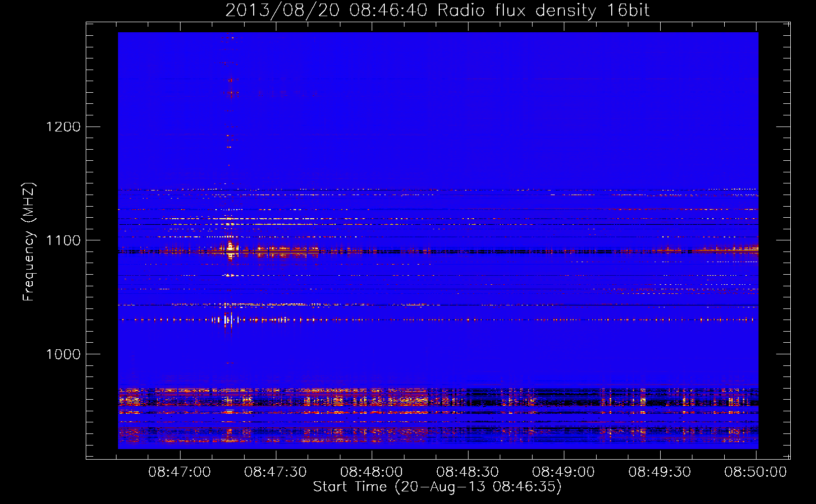Screen dimensions: 816x504
Task: Select the Frequency (MHZ) axis label
Action: 29,241
